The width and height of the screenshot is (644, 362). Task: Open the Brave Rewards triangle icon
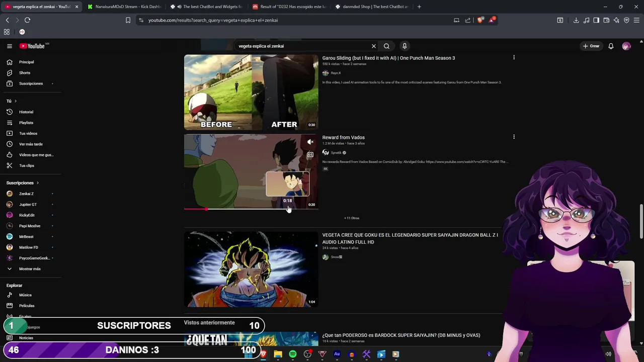pos(492,20)
